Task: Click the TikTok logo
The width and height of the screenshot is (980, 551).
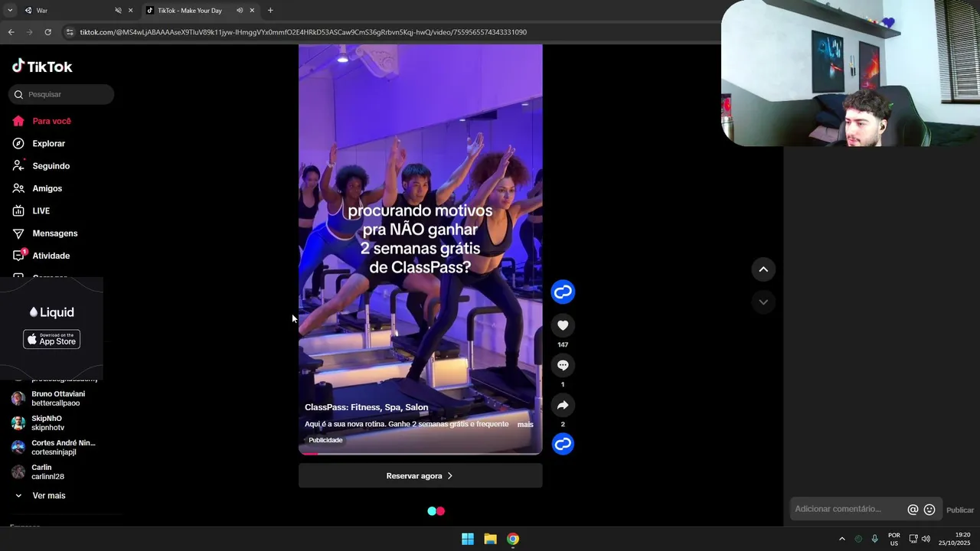Action: (42, 67)
